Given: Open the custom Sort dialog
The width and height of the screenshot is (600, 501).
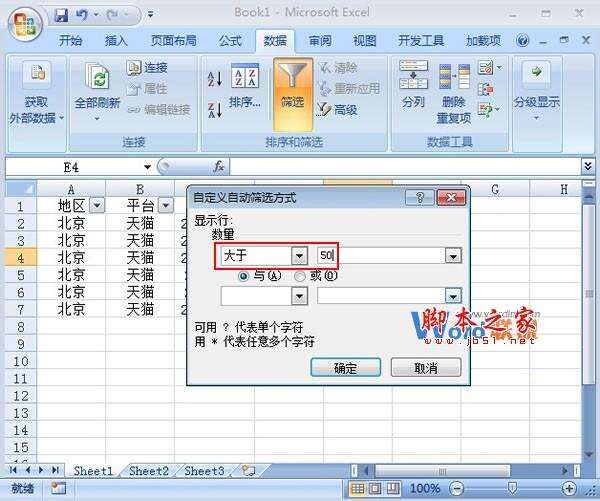Looking at the screenshot, I should (x=245, y=86).
